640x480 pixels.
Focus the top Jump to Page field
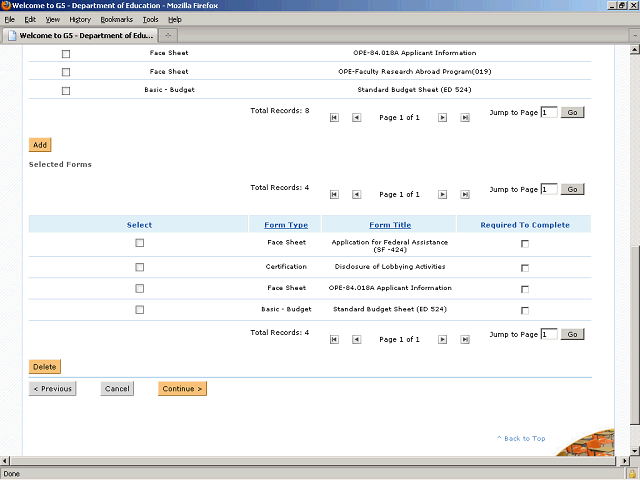click(548, 112)
